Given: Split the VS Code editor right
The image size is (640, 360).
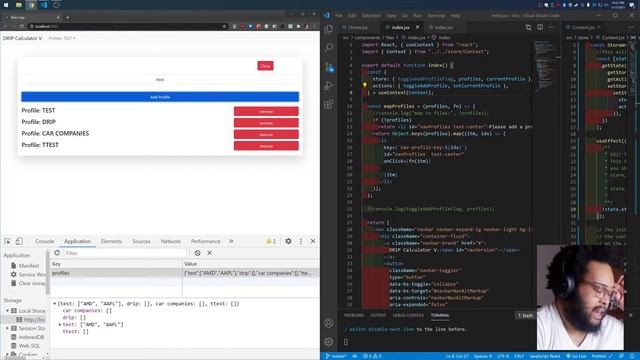Looking at the screenshot, I should tap(540, 27).
